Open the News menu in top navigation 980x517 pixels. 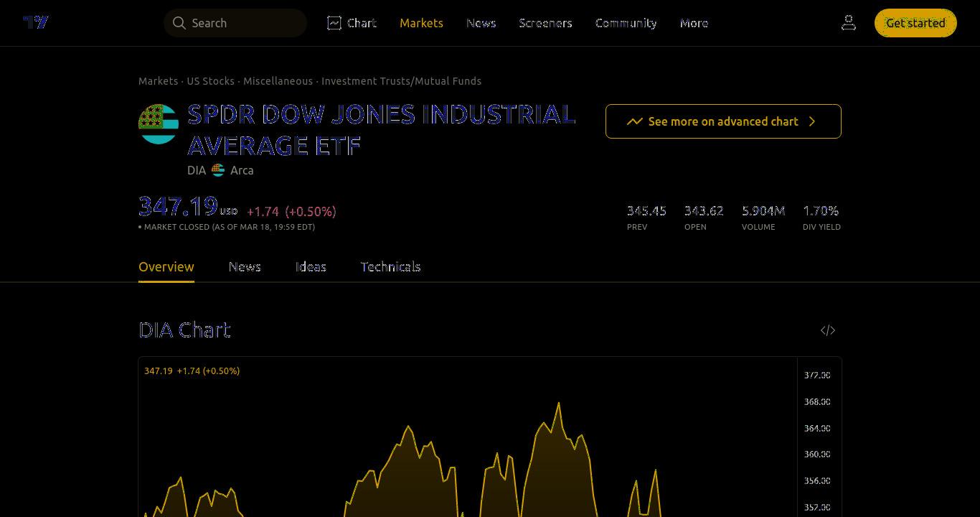pos(481,23)
